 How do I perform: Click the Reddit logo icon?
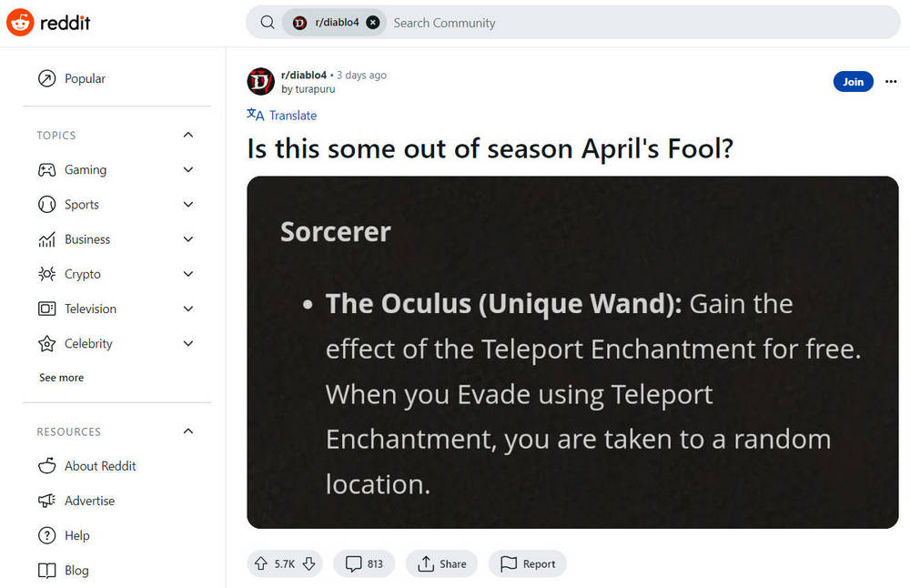(x=20, y=22)
